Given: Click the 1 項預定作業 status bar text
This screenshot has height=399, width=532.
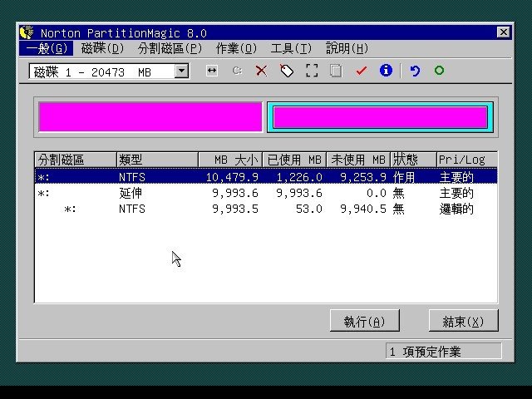Looking at the screenshot, I should (x=425, y=352).
